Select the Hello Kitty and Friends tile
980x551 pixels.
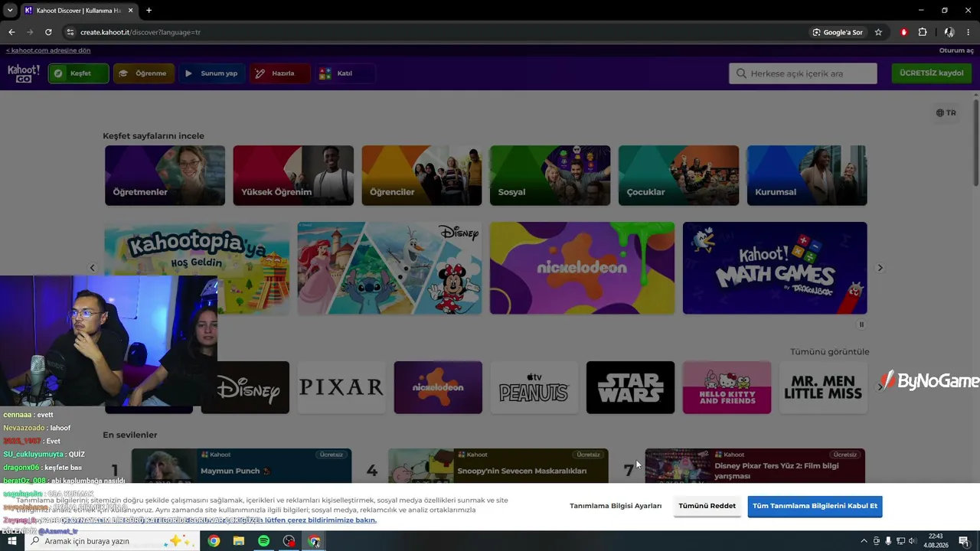tap(727, 387)
